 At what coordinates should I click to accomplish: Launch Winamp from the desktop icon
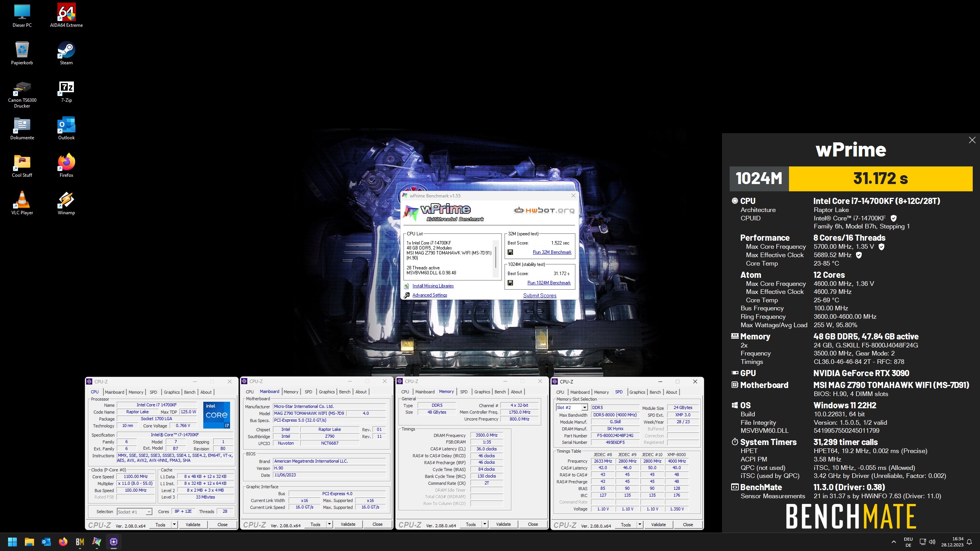tap(66, 203)
